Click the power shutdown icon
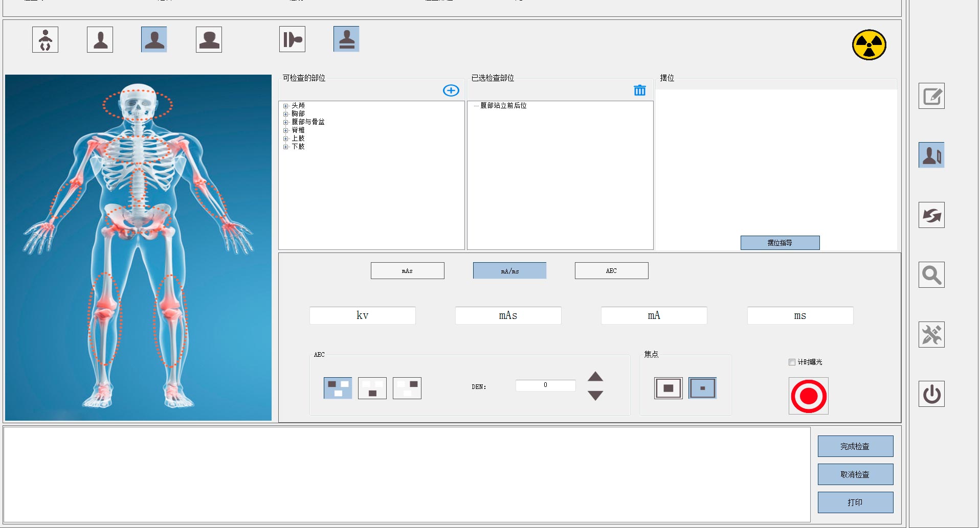 pyautogui.click(x=931, y=394)
